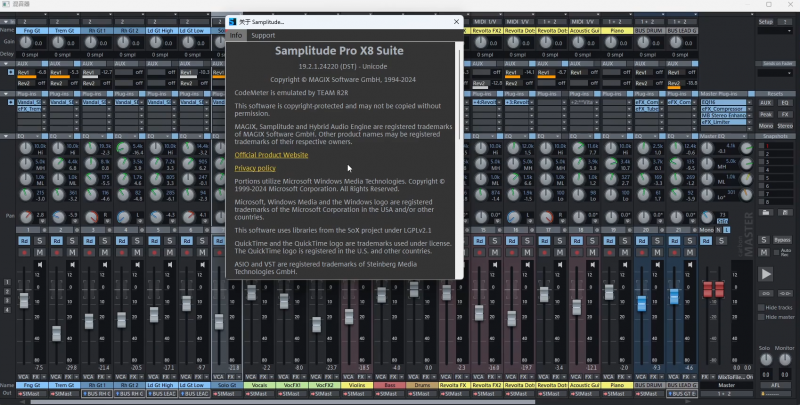Toggle Plug-ins enable on Trem Gt
This screenshot has height=405, width=800.
tap(77, 94)
